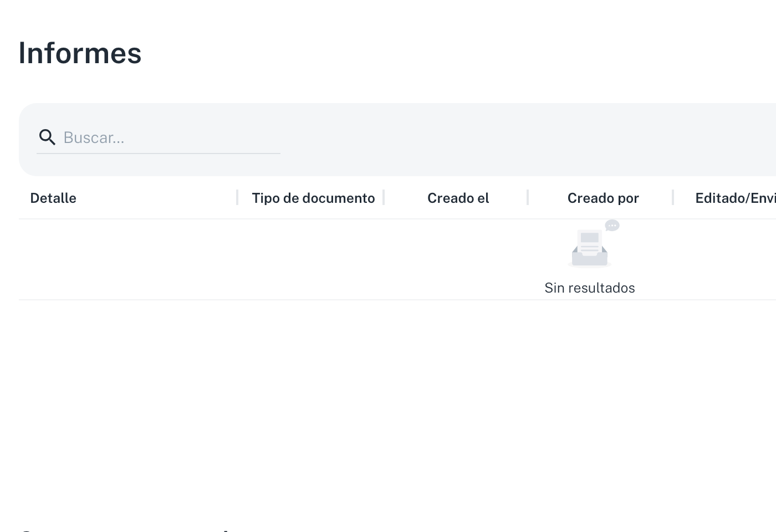Image resolution: width=776 pixels, height=532 pixels.
Task: Click divider after Tipo de documento
Action: (x=384, y=197)
